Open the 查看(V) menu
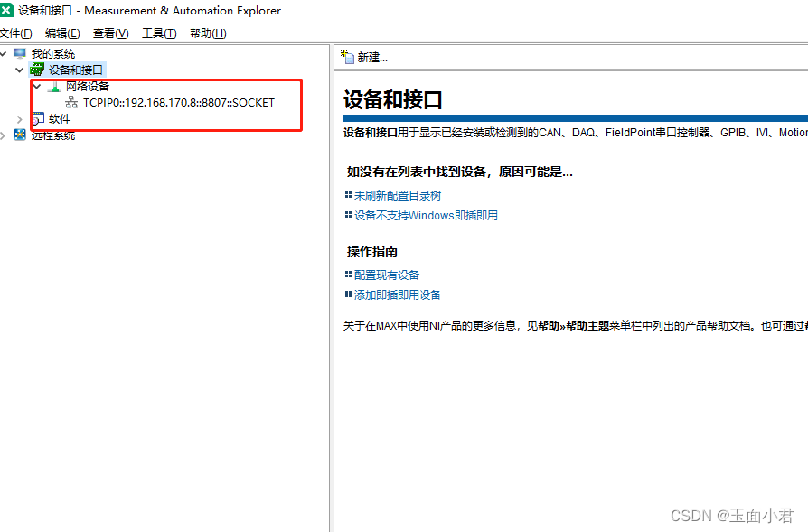Viewport: 808px width, 532px height. (111, 33)
